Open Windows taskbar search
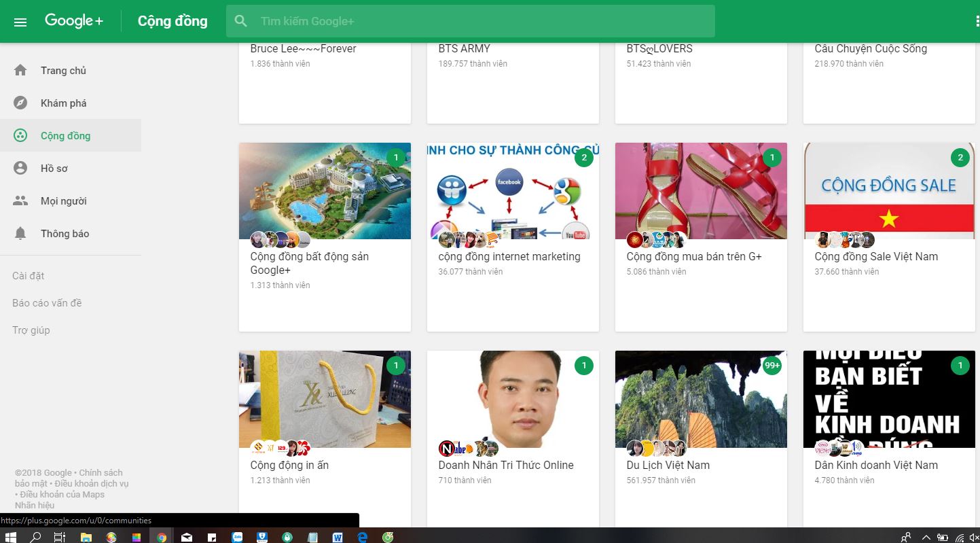The height and width of the screenshot is (543, 980). tap(35, 537)
